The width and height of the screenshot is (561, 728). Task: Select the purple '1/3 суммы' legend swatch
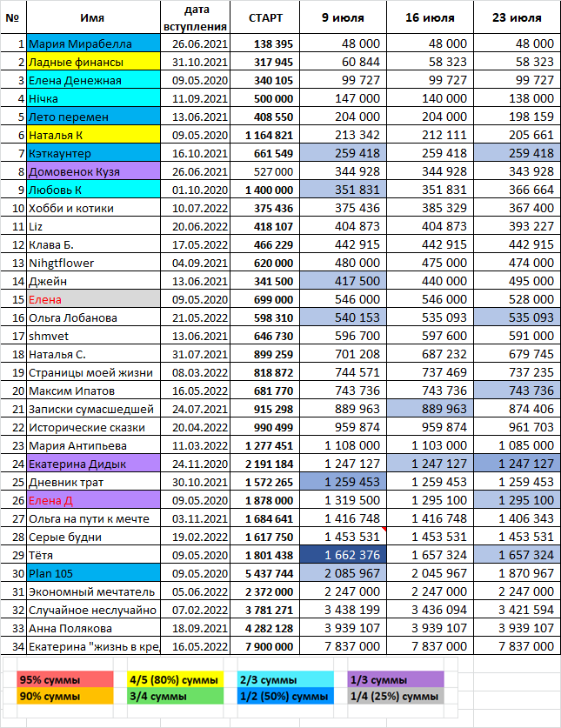pos(396,679)
